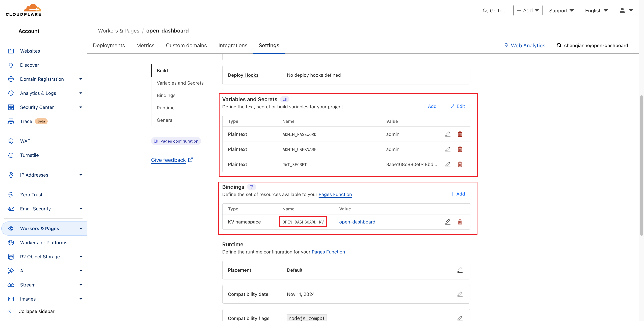Open chenqianhe/open-dashboard repository link

tap(596, 45)
